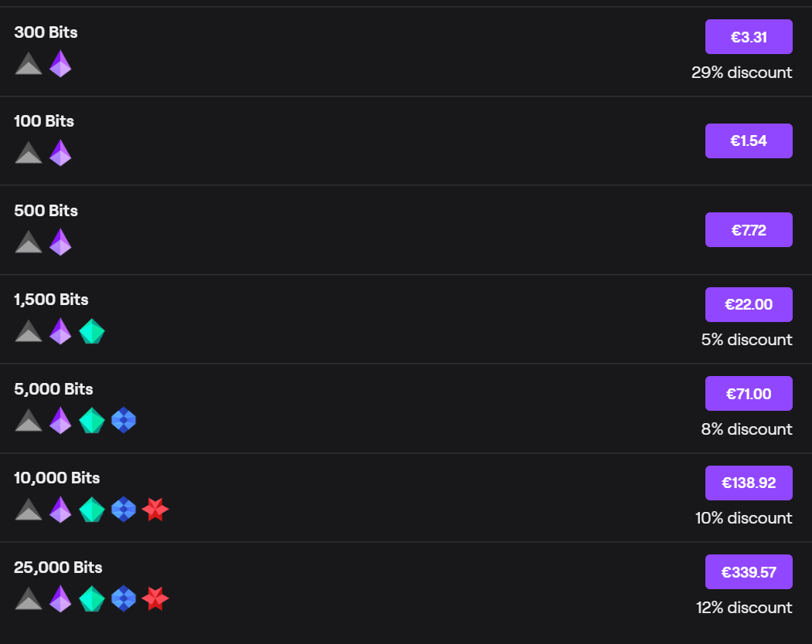Click green gem icon under 1,500 Bits

[x=92, y=331]
